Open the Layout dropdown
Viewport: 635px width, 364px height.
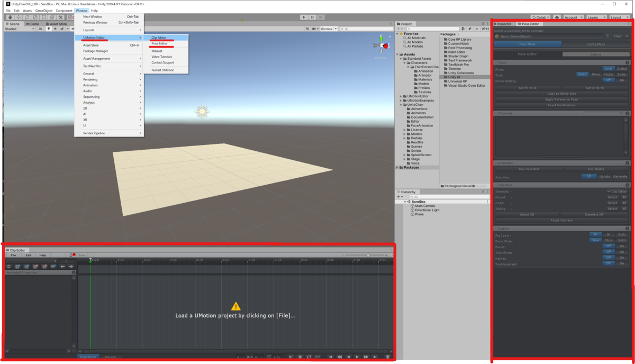tap(619, 17)
